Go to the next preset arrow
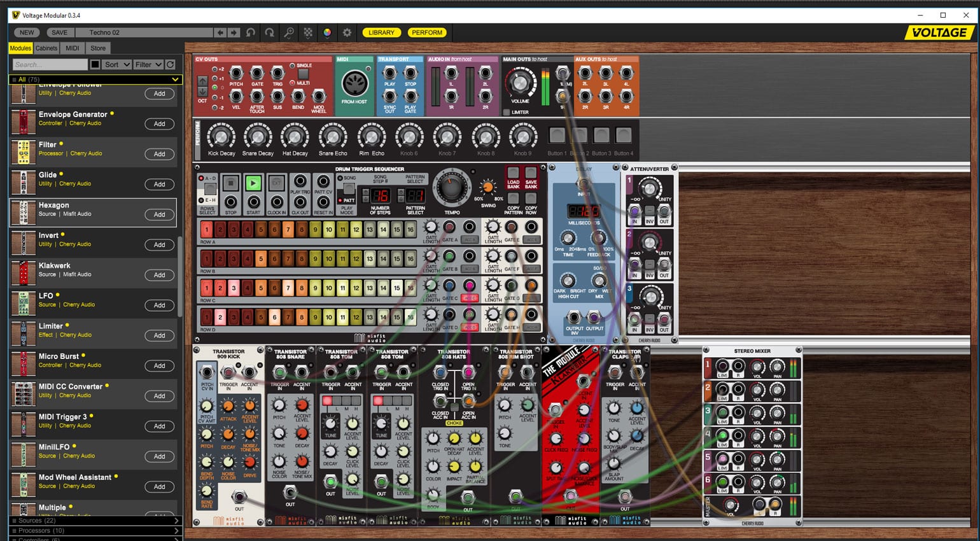980x541 pixels. 234,32
